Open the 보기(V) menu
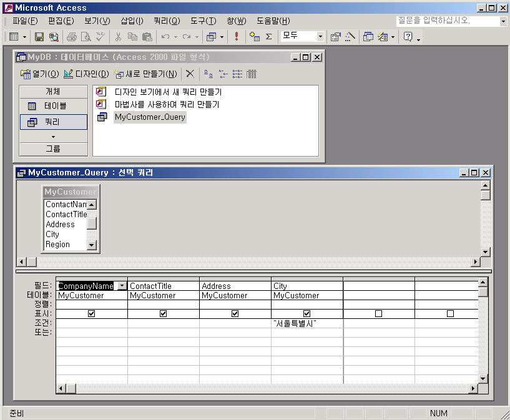 point(97,21)
